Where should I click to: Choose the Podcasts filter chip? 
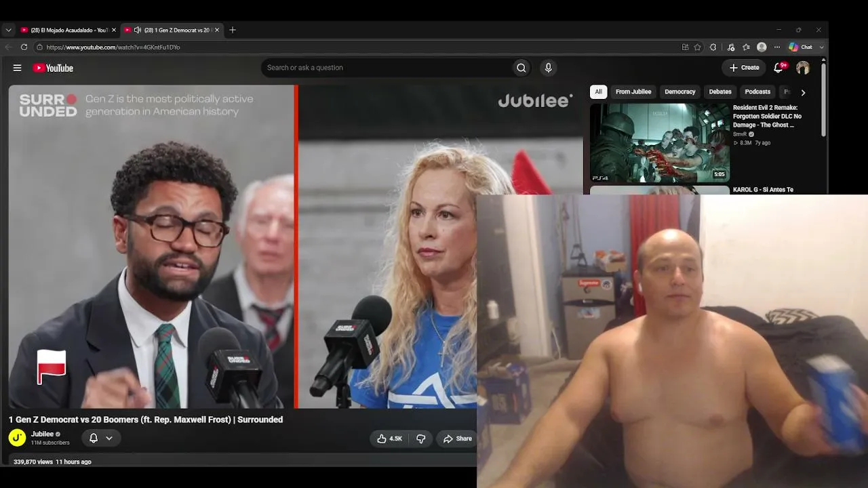[757, 92]
